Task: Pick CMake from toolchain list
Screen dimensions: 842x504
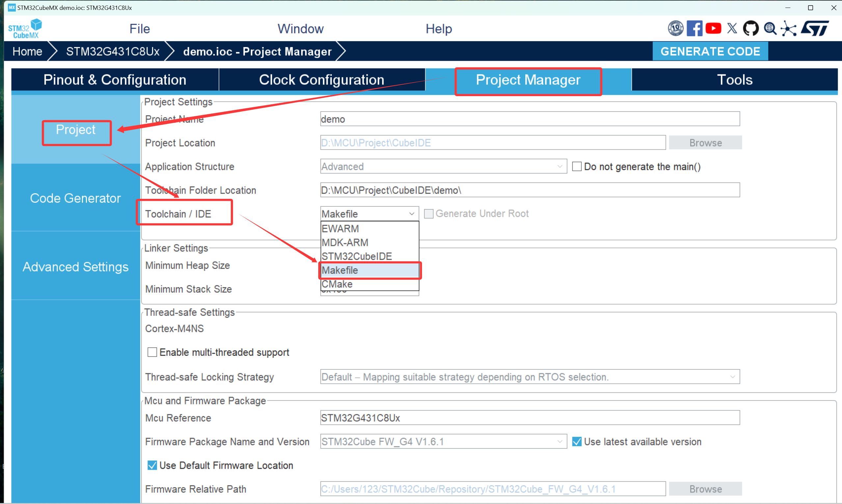Action: click(370, 284)
